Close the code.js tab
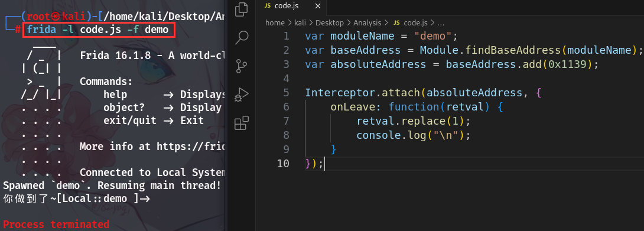 tap(317, 6)
